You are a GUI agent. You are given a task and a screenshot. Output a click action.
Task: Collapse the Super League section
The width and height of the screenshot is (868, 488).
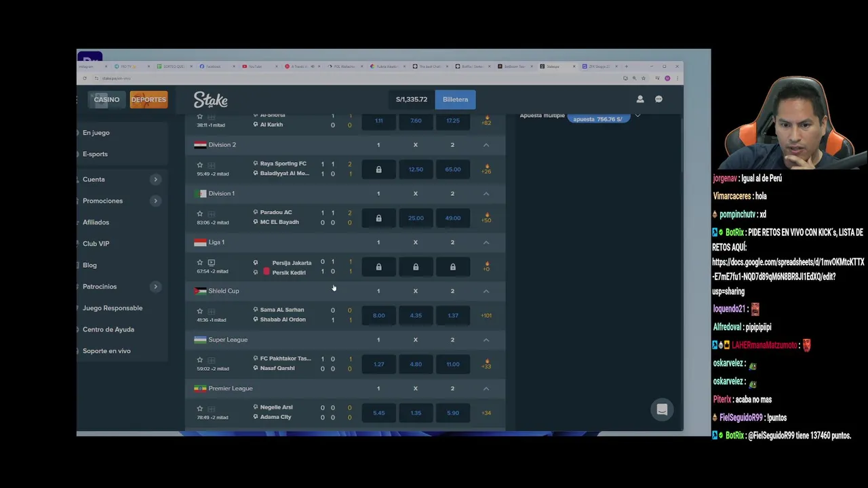(x=486, y=340)
